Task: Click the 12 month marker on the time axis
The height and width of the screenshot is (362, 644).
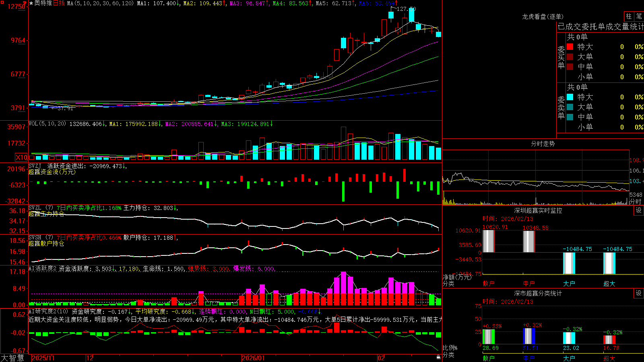Action: click(90, 358)
